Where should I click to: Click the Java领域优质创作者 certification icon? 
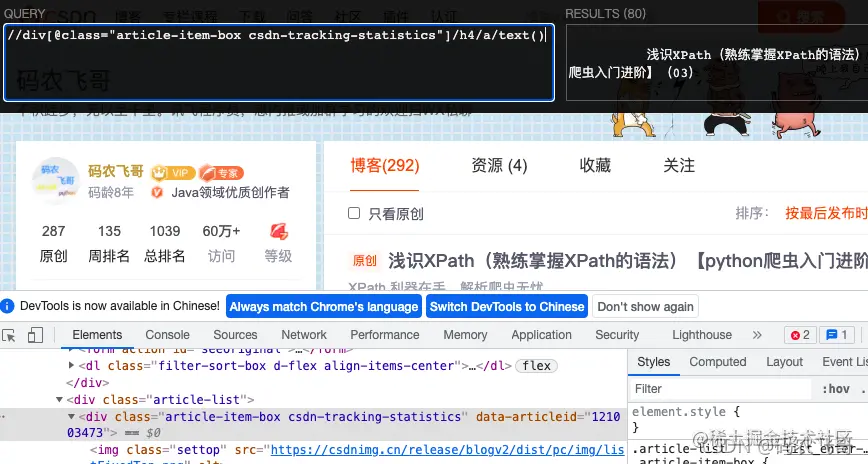click(x=157, y=192)
